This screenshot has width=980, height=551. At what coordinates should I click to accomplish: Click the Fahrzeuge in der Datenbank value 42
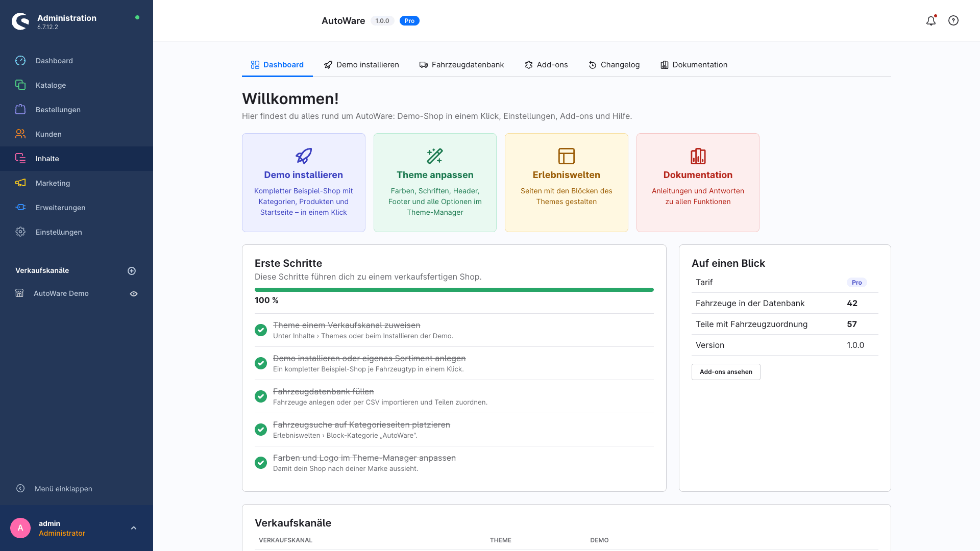(x=852, y=303)
